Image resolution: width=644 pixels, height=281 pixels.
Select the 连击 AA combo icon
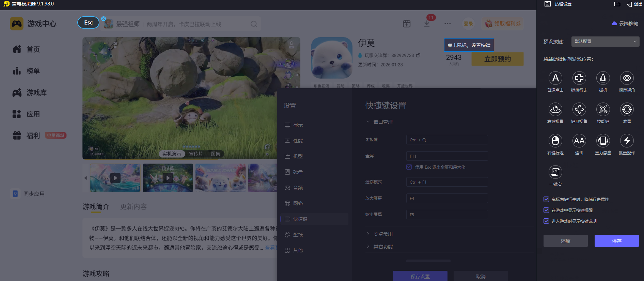pyautogui.click(x=579, y=141)
